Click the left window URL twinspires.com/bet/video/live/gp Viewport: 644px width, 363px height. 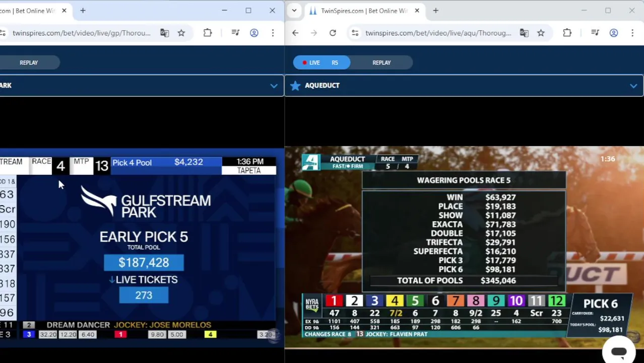(82, 33)
